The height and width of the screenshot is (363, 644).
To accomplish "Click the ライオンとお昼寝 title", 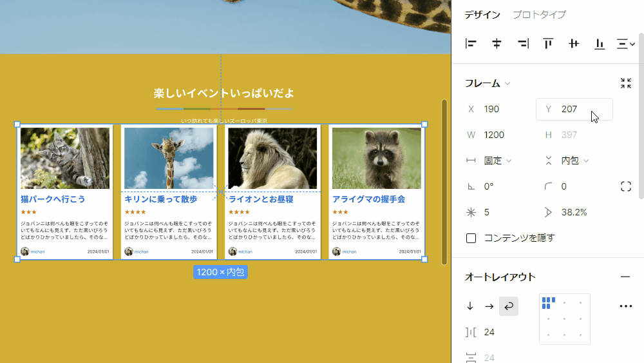I will (261, 199).
